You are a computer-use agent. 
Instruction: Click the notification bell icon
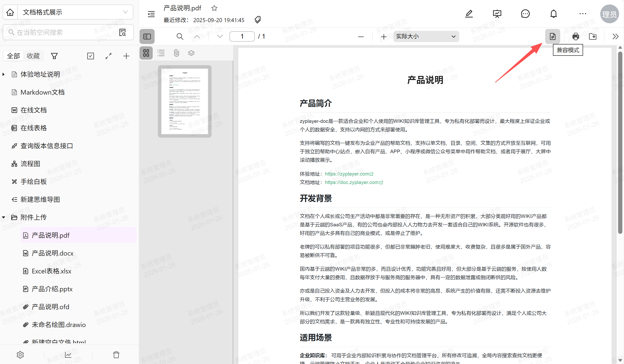pos(553,14)
